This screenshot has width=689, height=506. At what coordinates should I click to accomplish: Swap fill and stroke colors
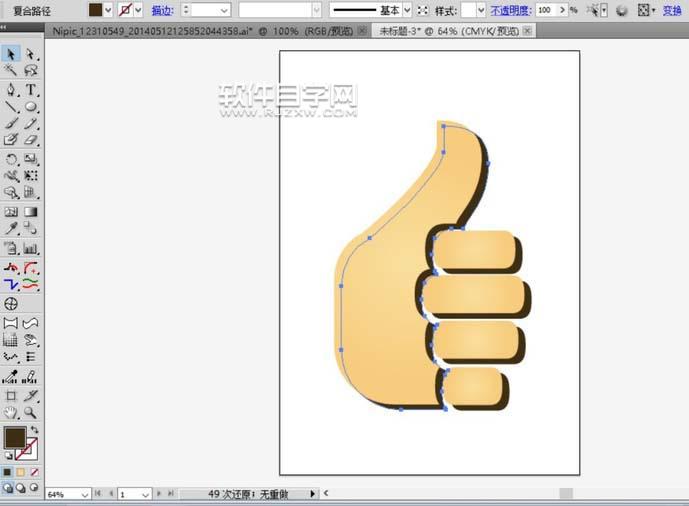tap(33, 429)
